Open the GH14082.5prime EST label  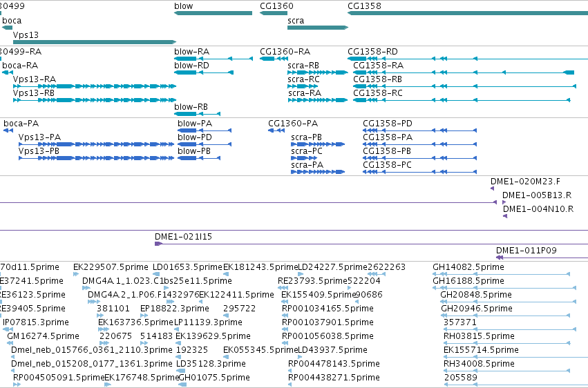click(x=468, y=267)
